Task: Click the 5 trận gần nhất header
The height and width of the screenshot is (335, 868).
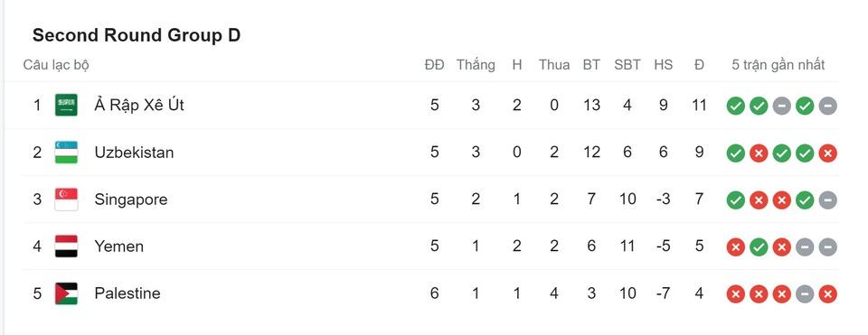Action: point(778,65)
